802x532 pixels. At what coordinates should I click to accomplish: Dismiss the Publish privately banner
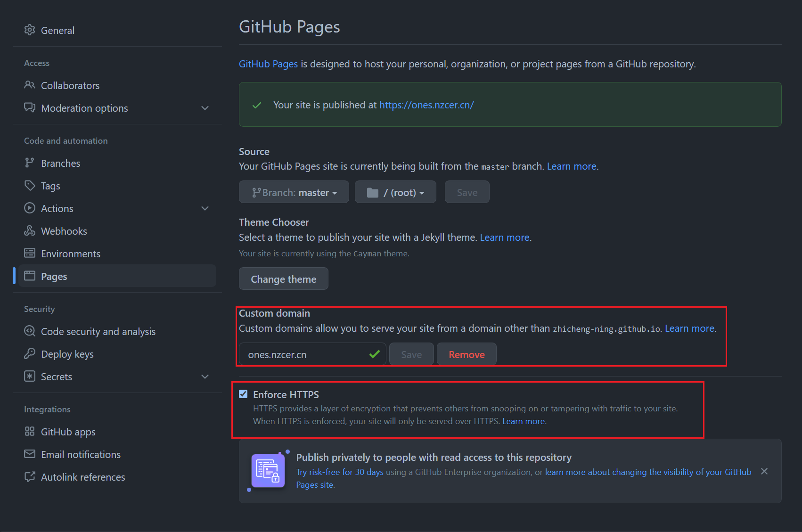point(764,471)
